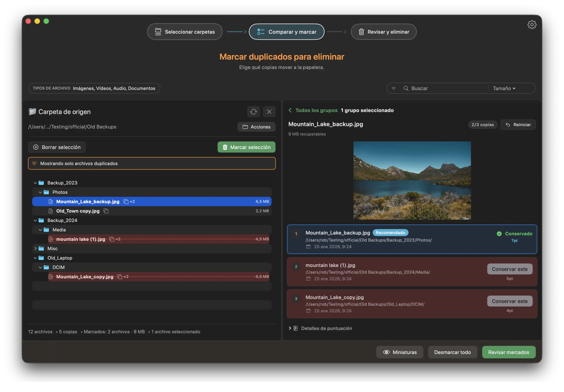
Task: Click the Misc folder icon
Action: click(41, 248)
